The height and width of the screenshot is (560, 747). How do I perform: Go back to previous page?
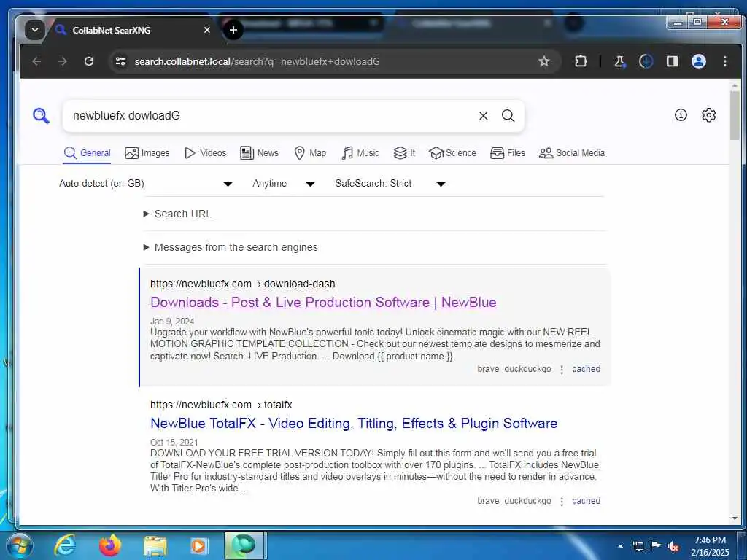tap(36, 61)
